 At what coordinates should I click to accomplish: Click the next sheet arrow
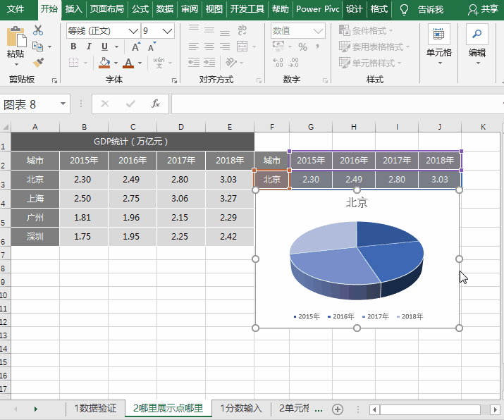click(x=36, y=409)
